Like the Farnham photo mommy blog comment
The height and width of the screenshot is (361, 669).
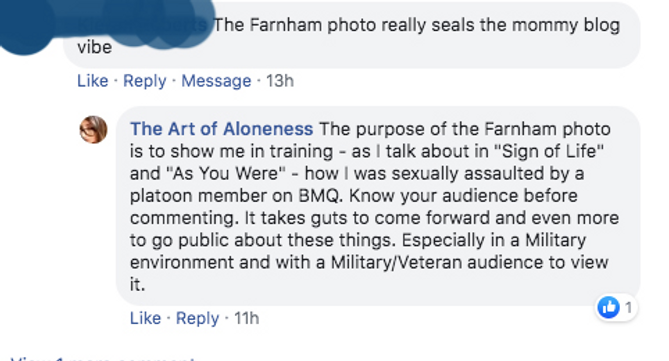click(93, 81)
